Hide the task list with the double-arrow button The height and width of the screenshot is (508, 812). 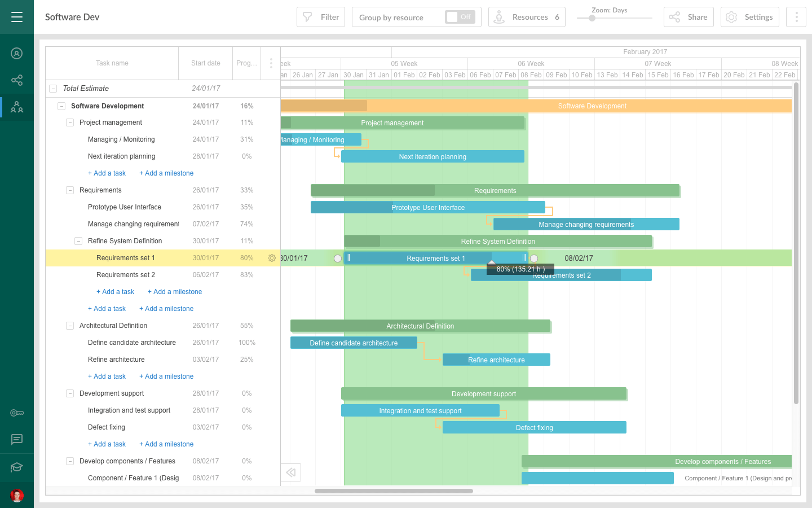pos(291,472)
